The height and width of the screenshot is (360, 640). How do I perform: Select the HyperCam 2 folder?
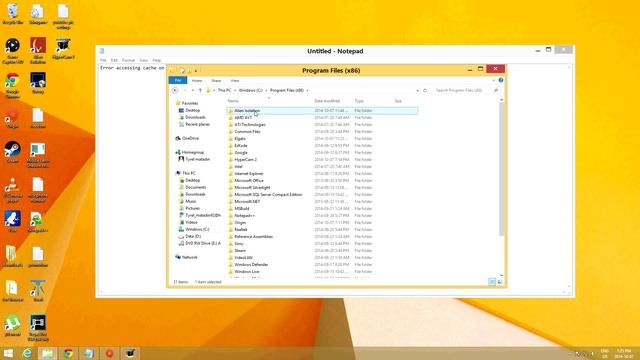(x=245, y=160)
